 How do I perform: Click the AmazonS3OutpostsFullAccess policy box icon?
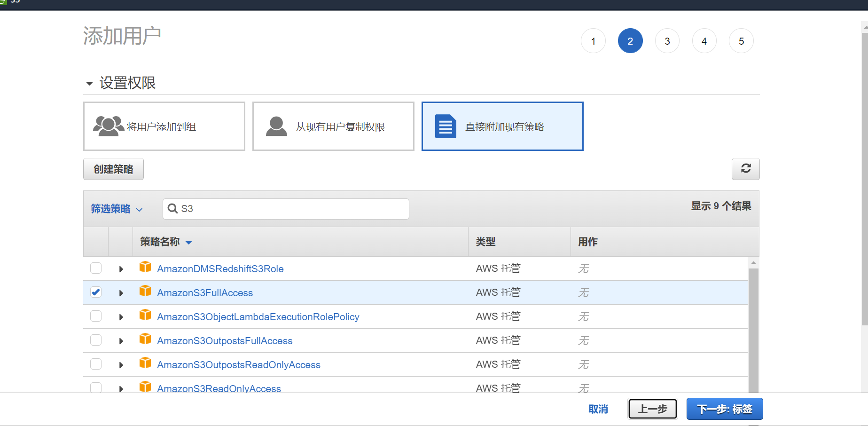(x=145, y=339)
